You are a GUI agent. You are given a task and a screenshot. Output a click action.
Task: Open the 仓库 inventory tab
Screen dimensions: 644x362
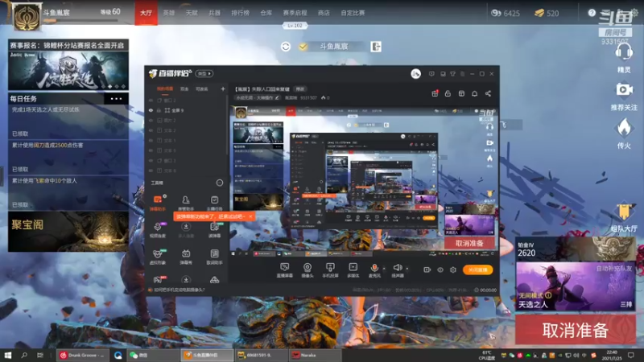(266, 13)
